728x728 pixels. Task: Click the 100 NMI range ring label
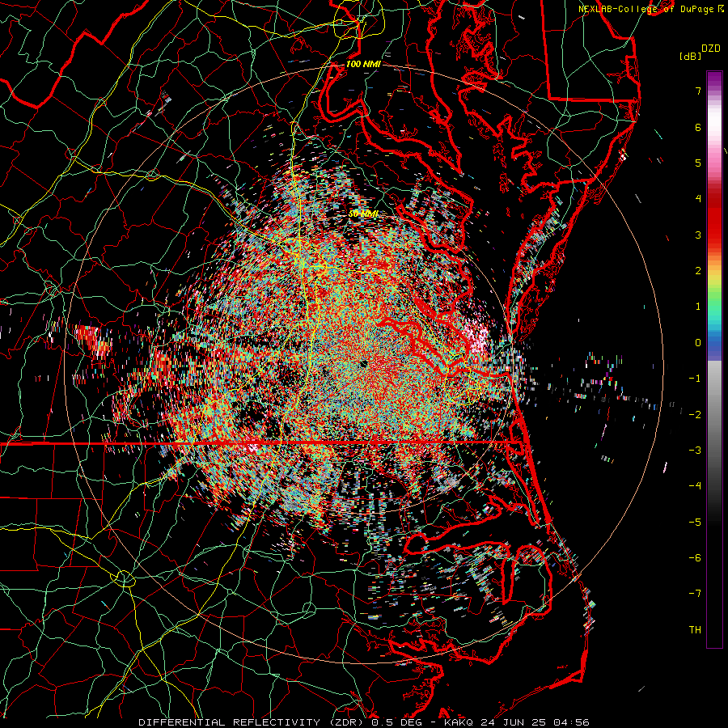363,64
